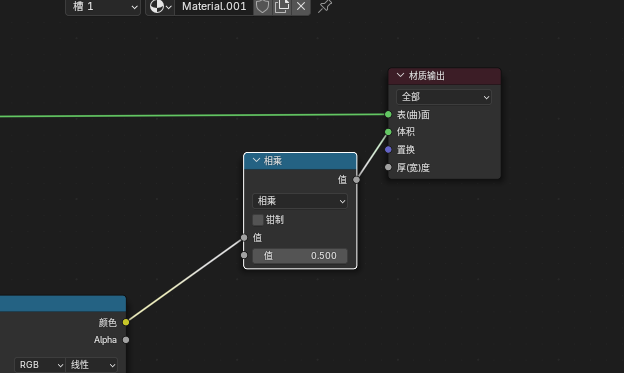Viewport: 624px width, 373px height.
Task: Click the Alpha output socket
Action: point(126,340)
